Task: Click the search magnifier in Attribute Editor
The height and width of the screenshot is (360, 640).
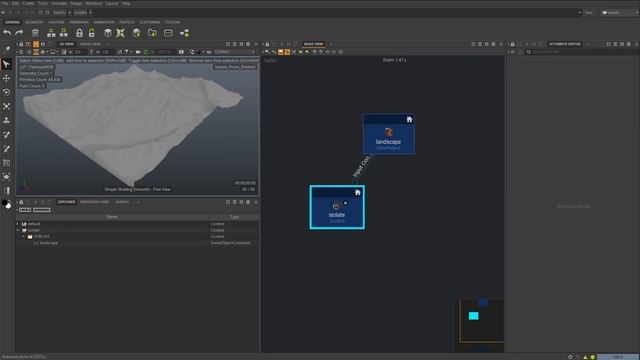Action: click(529, 52)
